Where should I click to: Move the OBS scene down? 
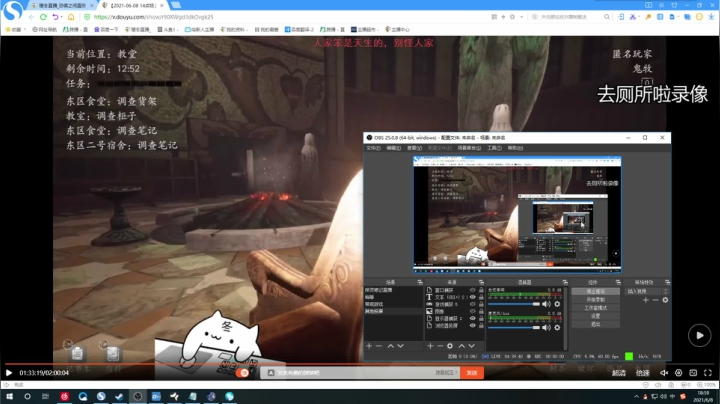point(400,346)
